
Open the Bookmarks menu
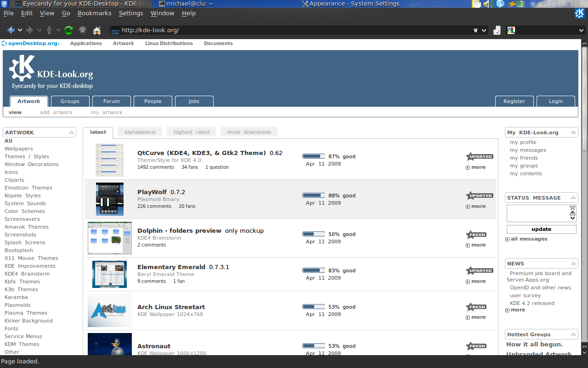(95, 13)
